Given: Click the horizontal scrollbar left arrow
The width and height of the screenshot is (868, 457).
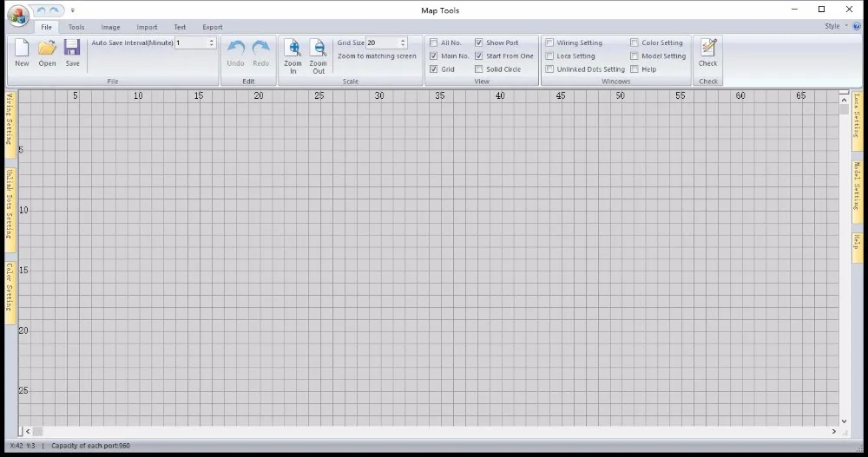Looking at the screenshot, I should (x=28, y=431).
